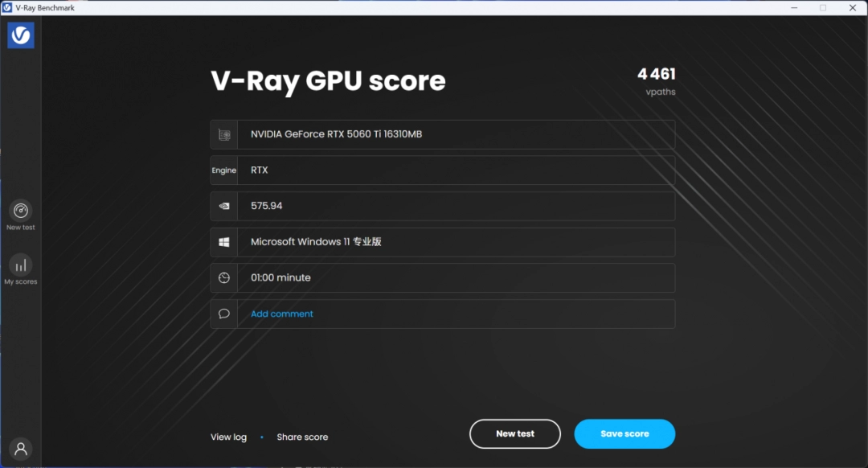The image size is (868, 468).
Task: Click the Windows logo beside Microsoft Windows 11
Action: [223, 241]
